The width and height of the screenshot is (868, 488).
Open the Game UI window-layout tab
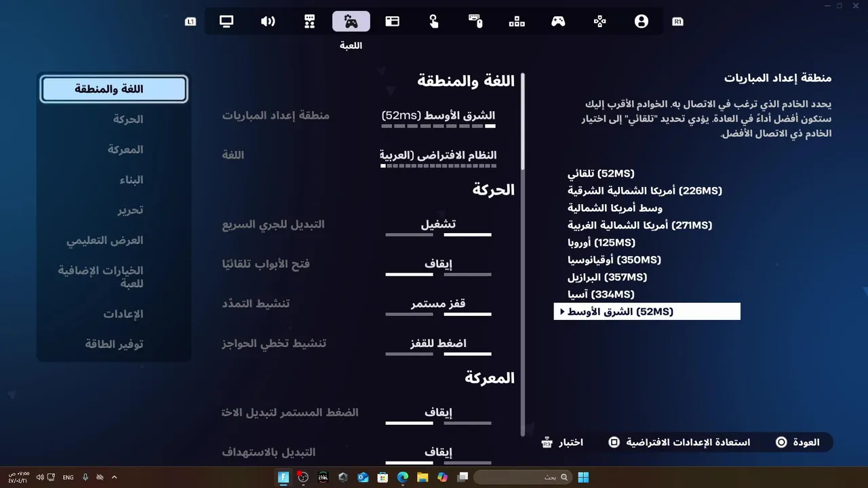[x=393, y=21]
